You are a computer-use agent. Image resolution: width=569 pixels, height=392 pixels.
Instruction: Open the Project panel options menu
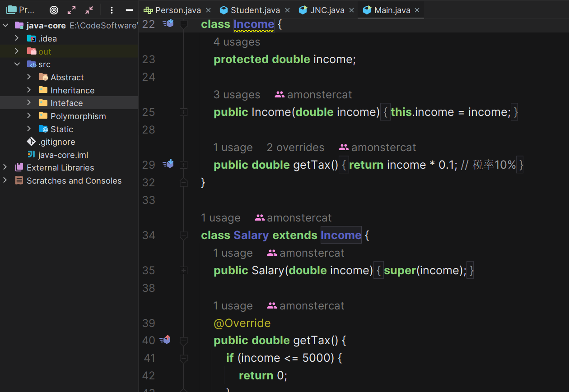click(x=112, y=10)
